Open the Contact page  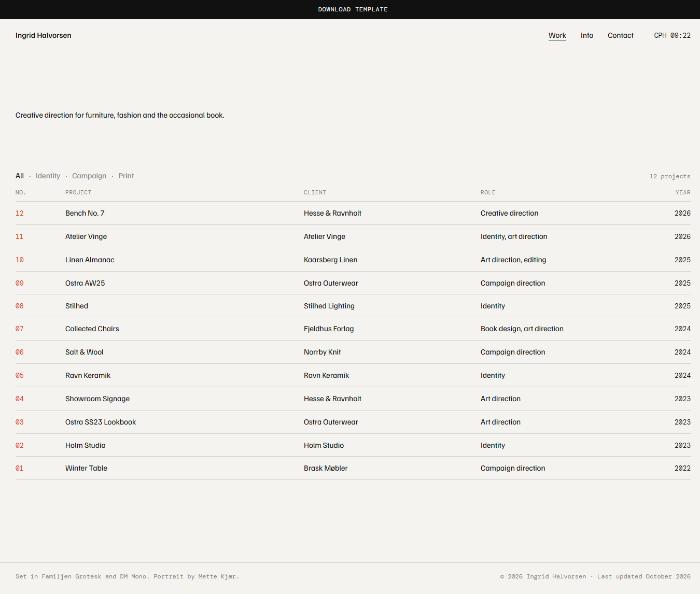620,36
